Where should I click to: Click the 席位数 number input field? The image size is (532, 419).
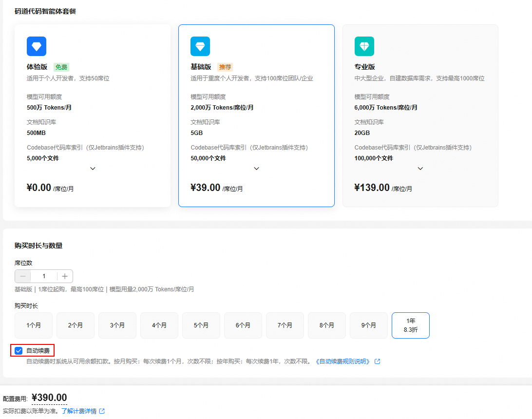tap(44, 276)
